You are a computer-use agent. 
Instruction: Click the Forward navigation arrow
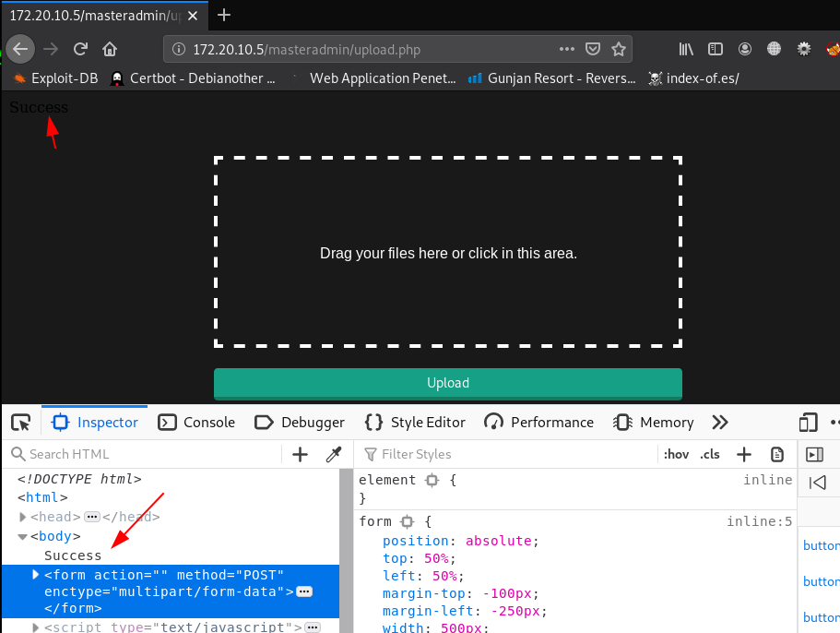coord(51,49)
